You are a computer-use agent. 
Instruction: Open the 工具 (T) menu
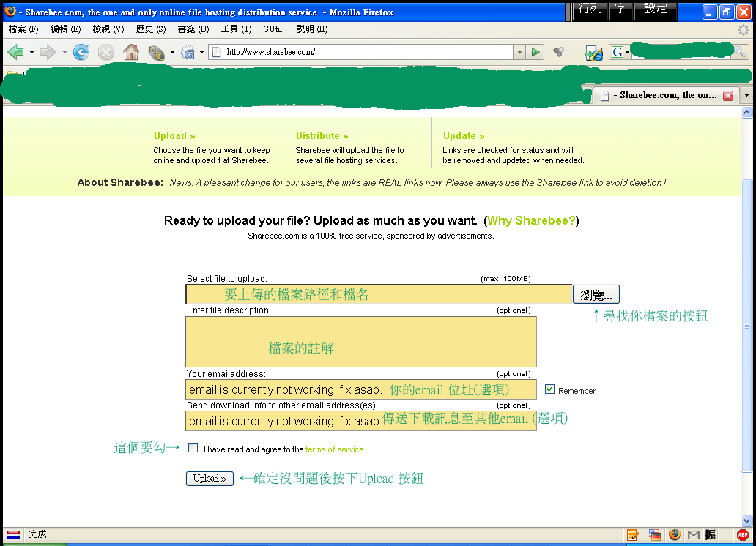(236, 29)
